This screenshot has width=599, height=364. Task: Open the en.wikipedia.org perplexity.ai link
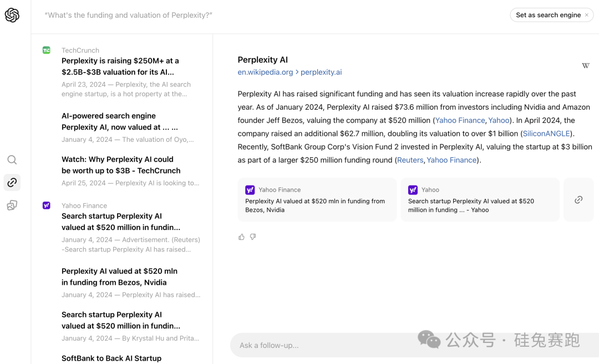(290, 72)
